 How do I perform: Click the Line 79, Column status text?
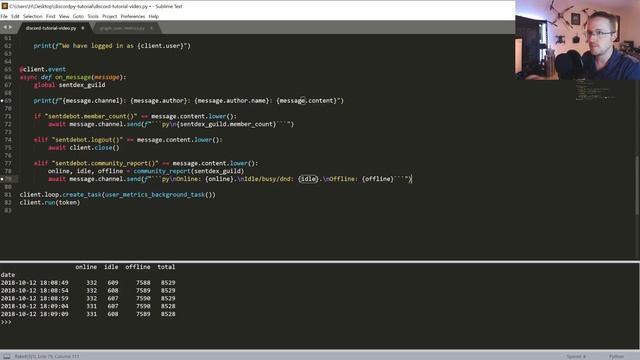47,356
